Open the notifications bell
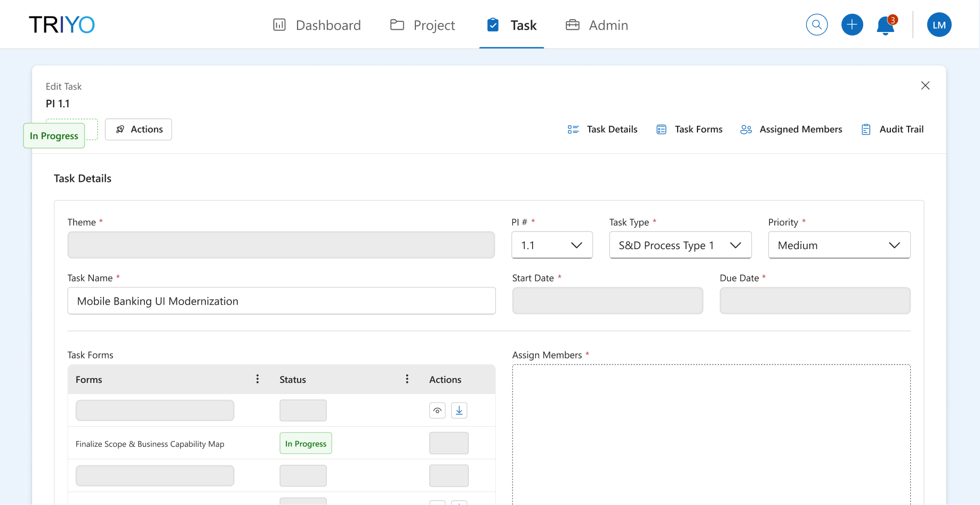The height and width of the screenshot is (505, 980). click(886, 25)
